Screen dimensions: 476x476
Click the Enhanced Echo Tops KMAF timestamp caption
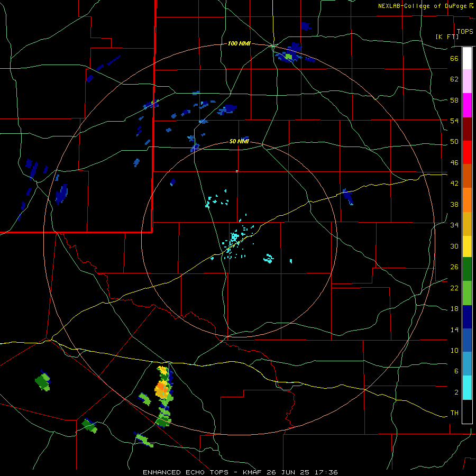[x=240, y=472]
